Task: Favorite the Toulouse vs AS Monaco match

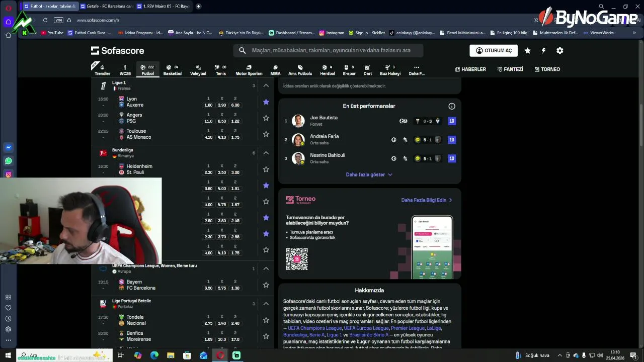Action: (266, 134)
